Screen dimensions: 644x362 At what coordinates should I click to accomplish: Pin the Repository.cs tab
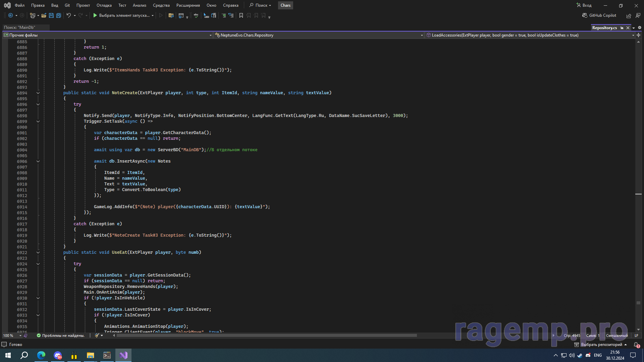[x=622, y=28]
